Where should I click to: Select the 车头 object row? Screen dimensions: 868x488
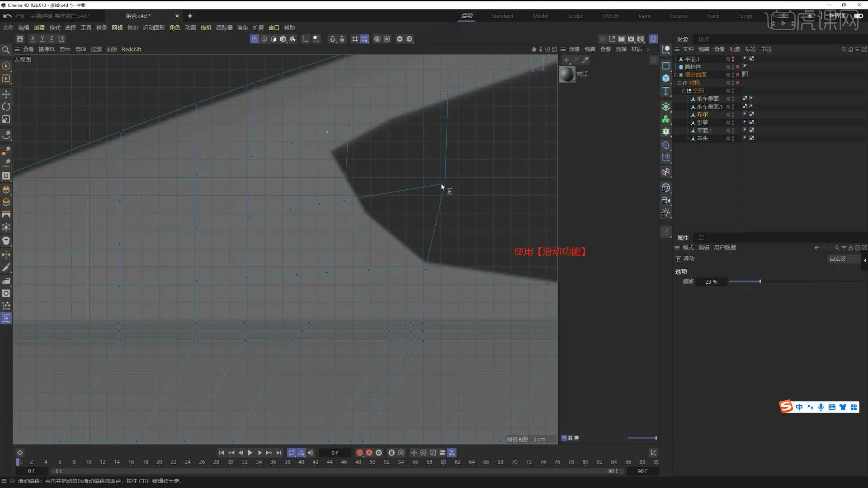tap(702, 139)
